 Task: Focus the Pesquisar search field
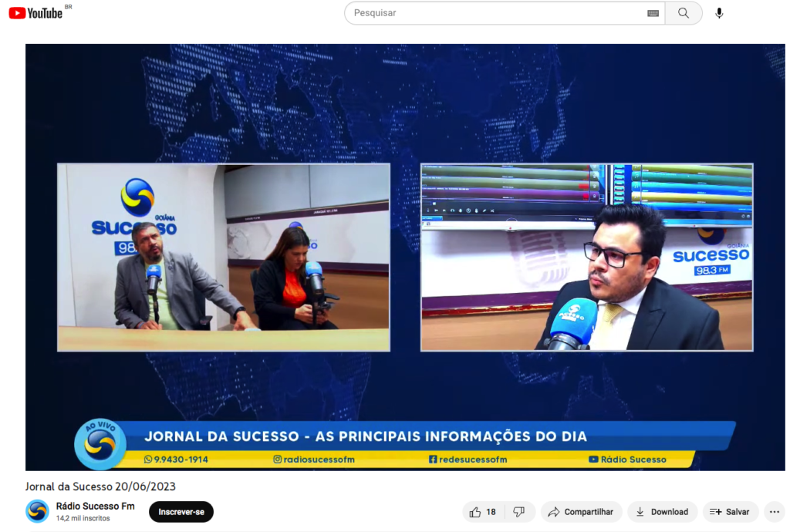[x=494, y=13]
